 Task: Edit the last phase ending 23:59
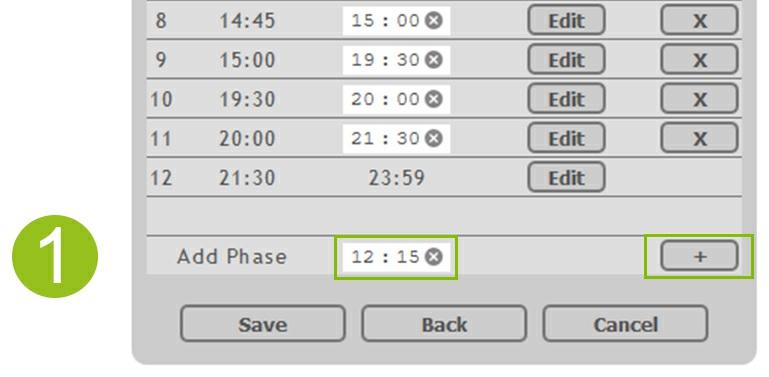(566, 177)
